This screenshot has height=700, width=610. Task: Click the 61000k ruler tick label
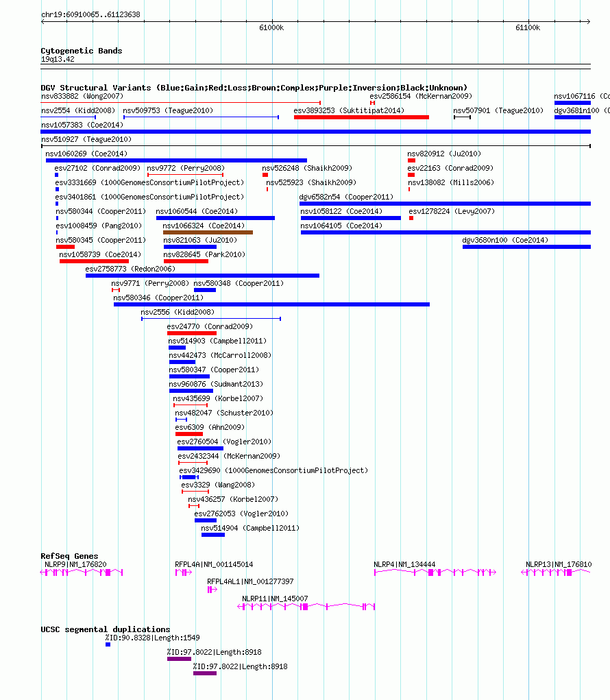(271, 27)
